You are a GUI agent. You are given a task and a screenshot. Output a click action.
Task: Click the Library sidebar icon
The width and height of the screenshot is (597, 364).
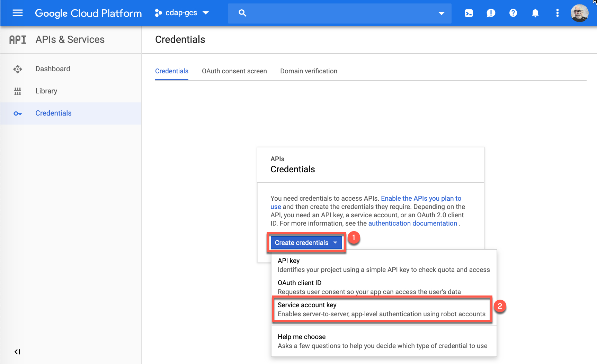[18, 91]
